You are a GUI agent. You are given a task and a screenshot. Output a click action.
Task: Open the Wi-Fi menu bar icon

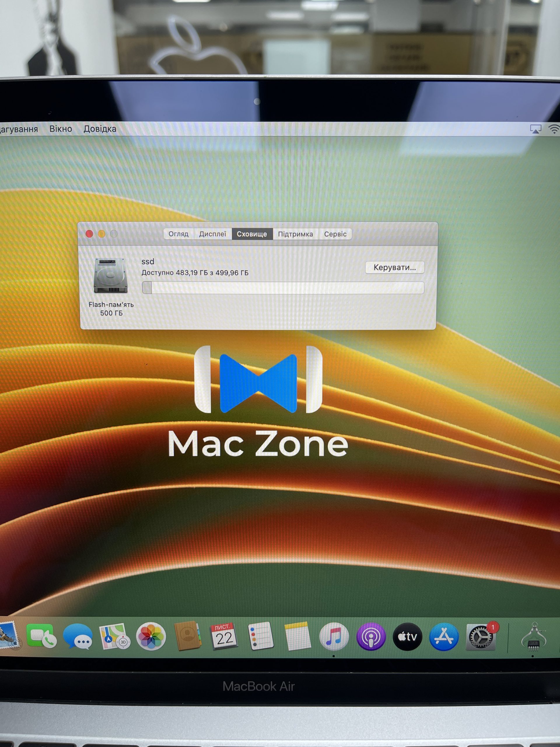click(x=554, y=129)
